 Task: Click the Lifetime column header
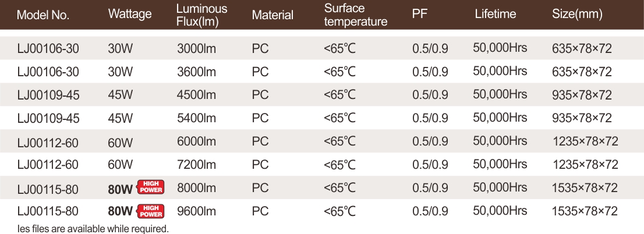pos(495,15)
